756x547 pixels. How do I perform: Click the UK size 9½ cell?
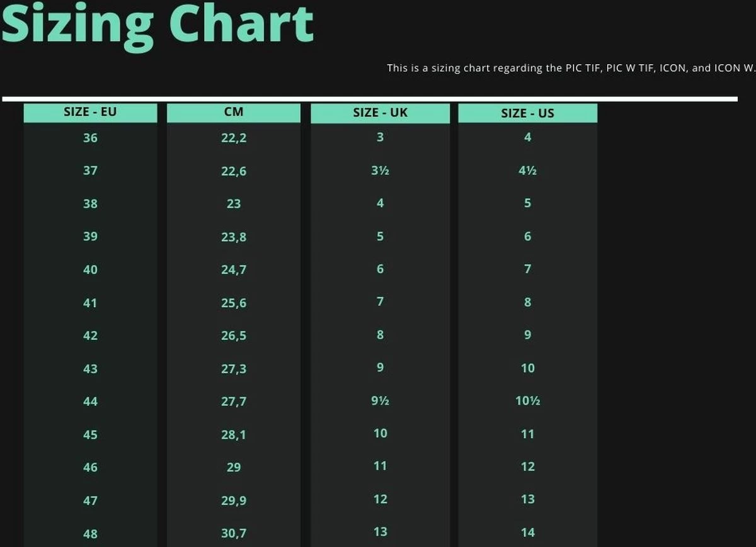[380, 400]
